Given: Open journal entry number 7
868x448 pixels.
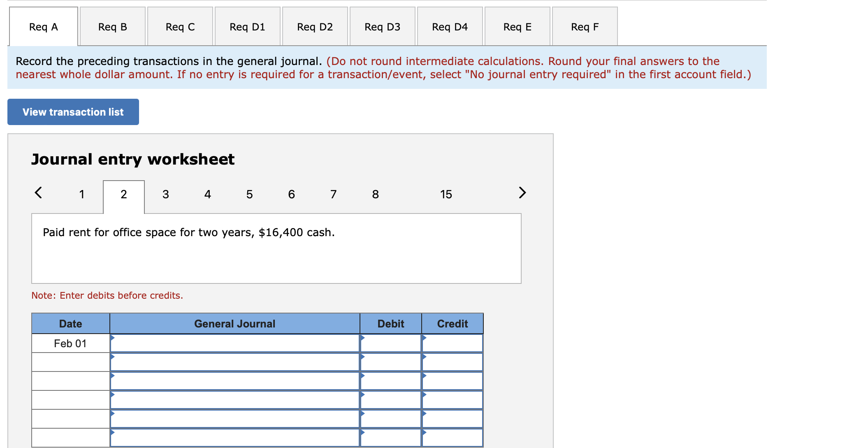Looking at the screenshot, I should click(x=333, y=194).
